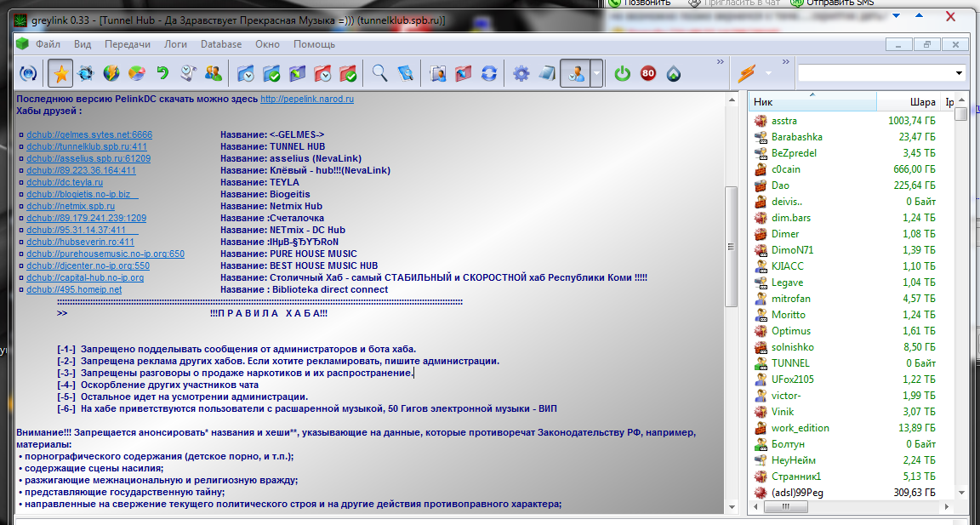The height and width of the screenshot is (525, 980).
Task: Open settings gear icon in toolbar
Action: pyautogui.click(x=521, y=74)
